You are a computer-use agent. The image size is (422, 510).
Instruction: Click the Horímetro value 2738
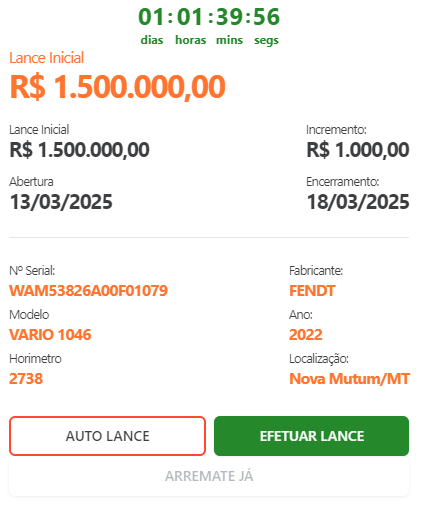[26, 379]
